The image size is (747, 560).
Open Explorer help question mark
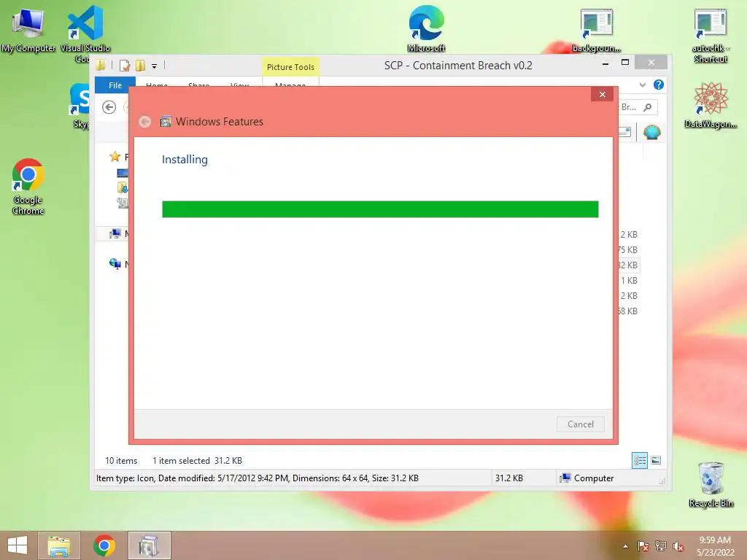click(659, 85)
